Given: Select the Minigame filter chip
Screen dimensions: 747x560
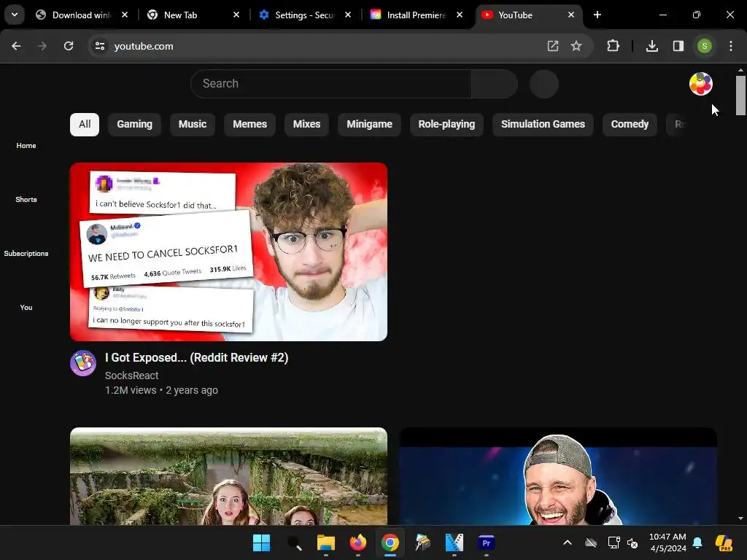Looking at the screenshot, I should (369, 124).
